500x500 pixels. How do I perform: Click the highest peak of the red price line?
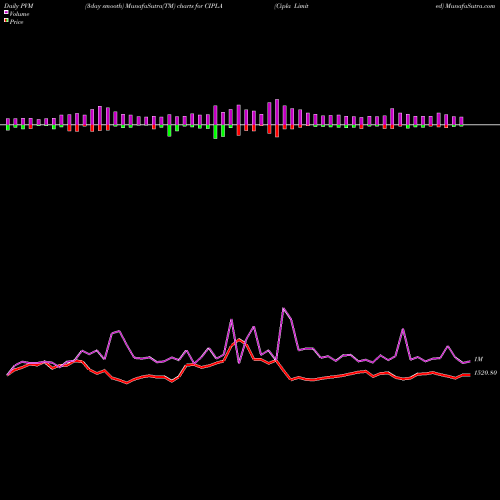(239, 339)
